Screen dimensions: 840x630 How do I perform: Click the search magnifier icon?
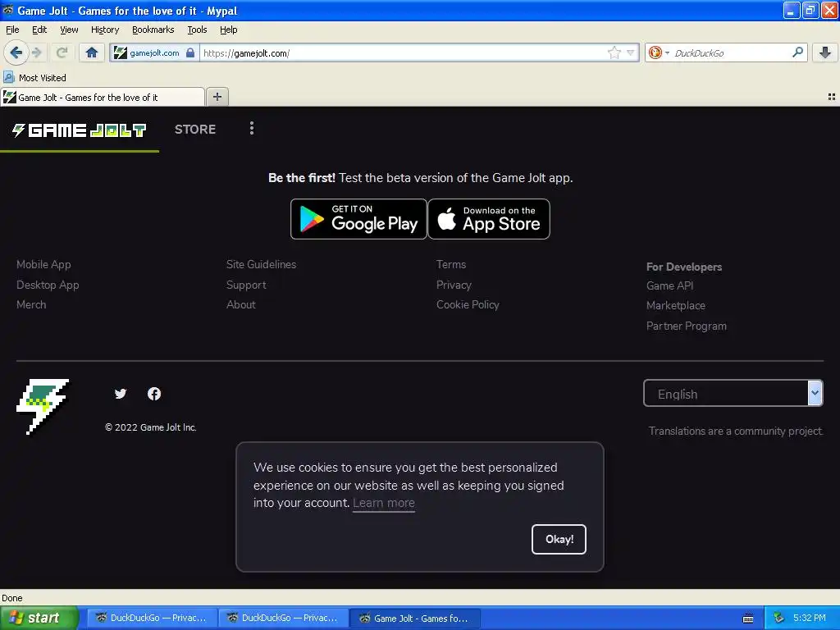(797, 52)
